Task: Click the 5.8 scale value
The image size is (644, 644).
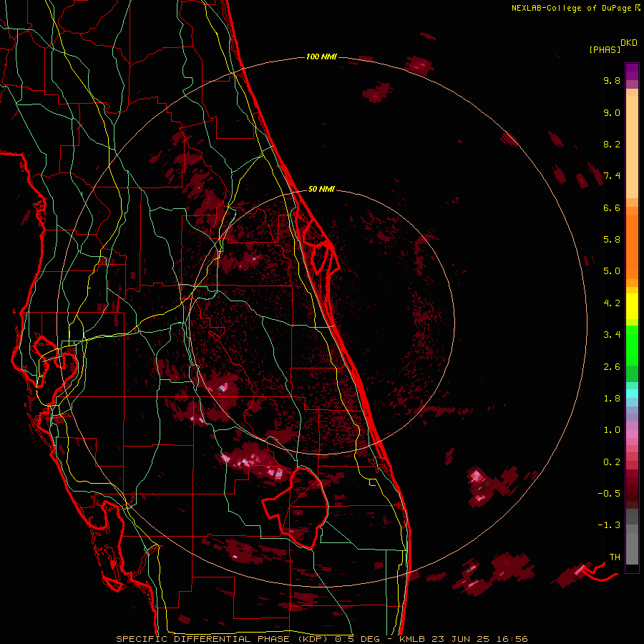Action: pos(612,240)
